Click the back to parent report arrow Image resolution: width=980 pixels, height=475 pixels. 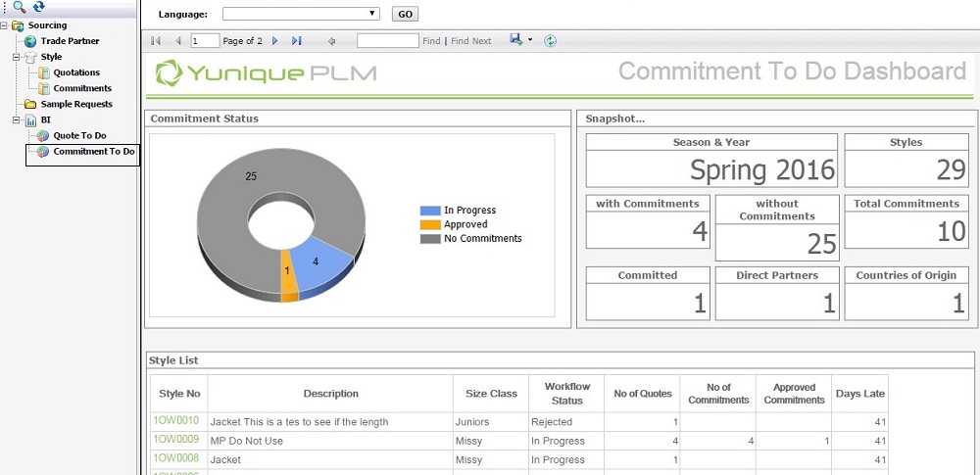(331, 41)
